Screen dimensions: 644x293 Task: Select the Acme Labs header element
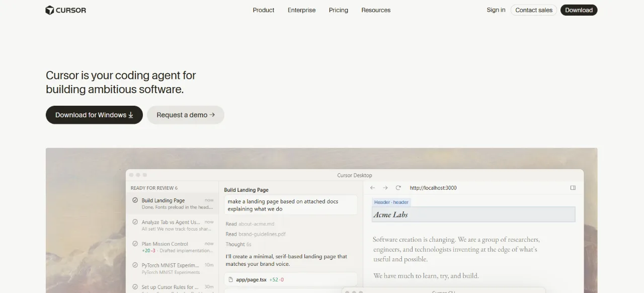(x=473, y=214)
